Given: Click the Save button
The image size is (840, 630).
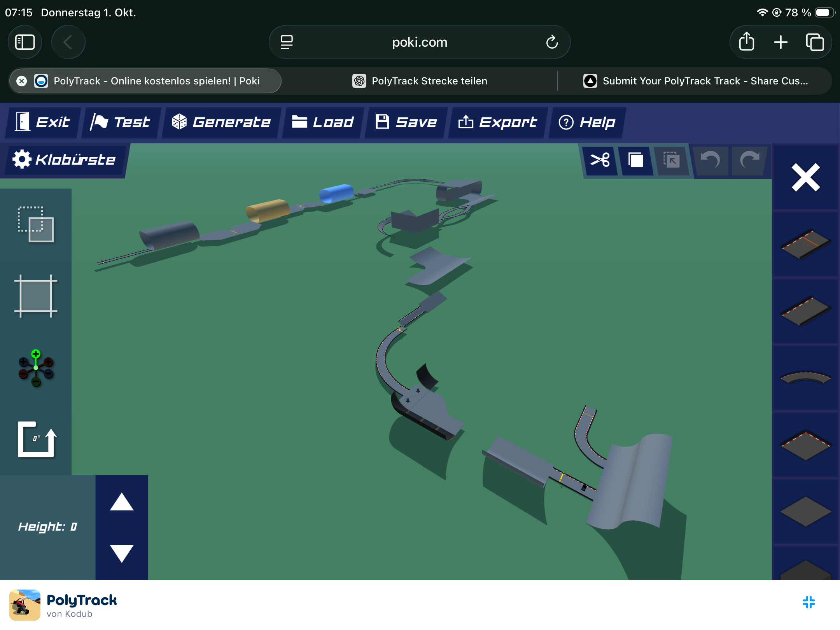Looking at the screenshot, I should coord(406,122).
